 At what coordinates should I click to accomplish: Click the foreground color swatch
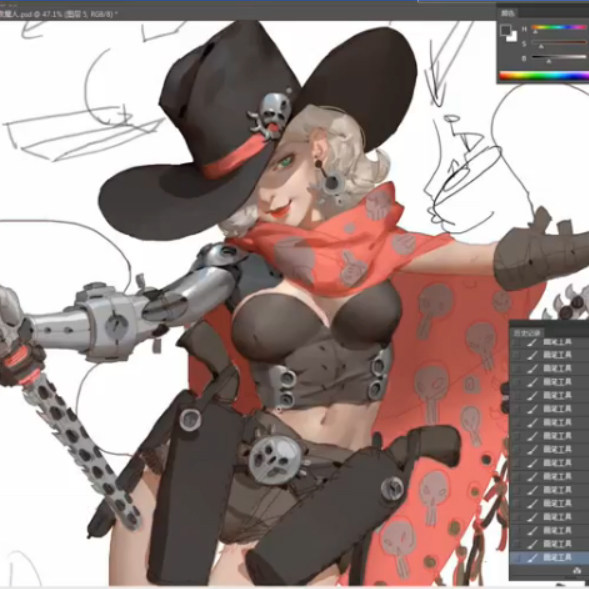point(506,30)
